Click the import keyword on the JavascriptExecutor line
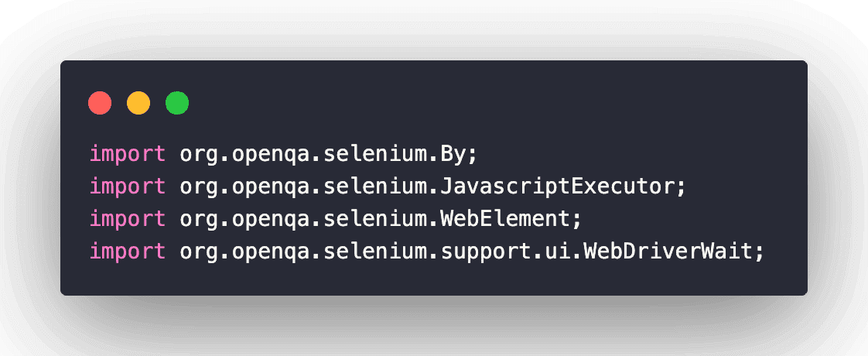Viewport: 868px width, 356px height. point(128,187)
